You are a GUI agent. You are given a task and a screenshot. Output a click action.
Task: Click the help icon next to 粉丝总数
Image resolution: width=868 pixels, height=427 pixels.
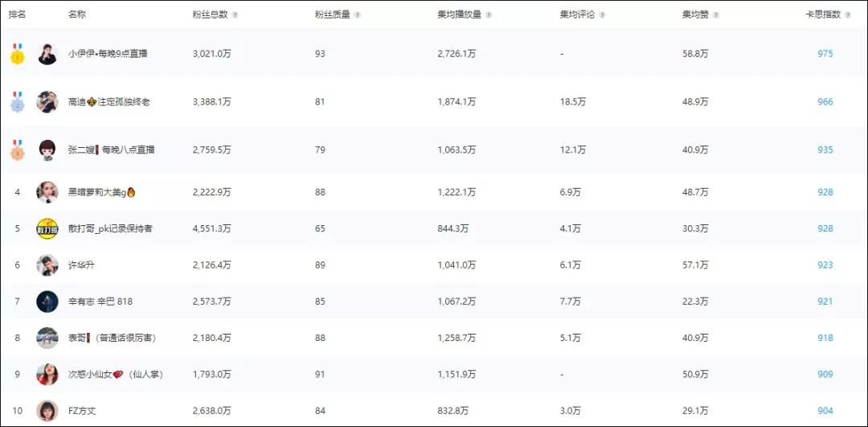(235, 15)
